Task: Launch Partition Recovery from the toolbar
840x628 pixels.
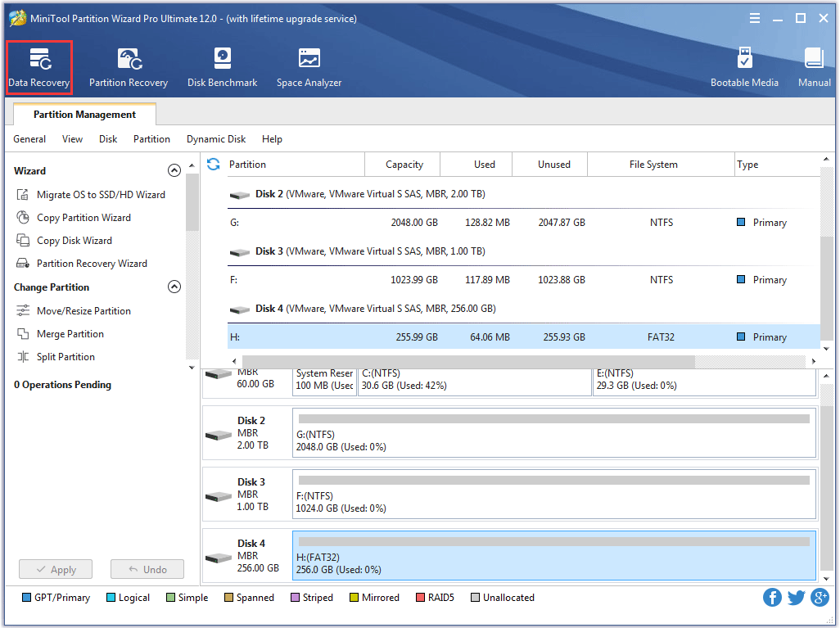Action: coord(129,66)
